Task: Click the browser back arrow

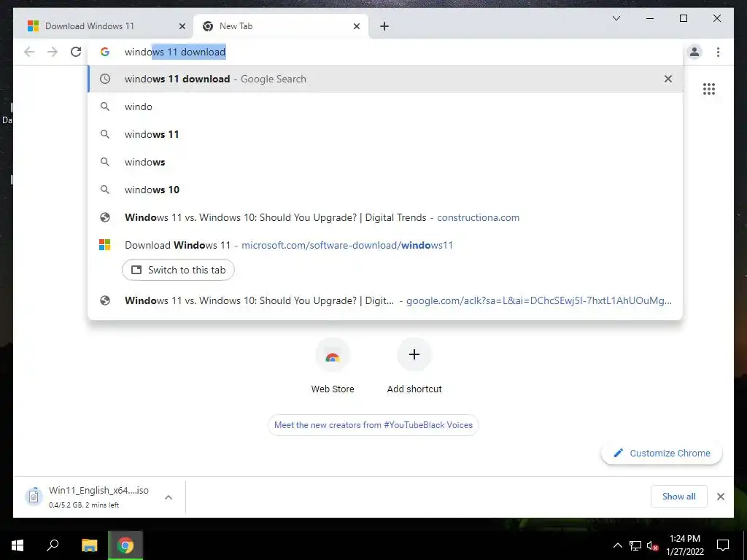Action: (x=29, y=52)
